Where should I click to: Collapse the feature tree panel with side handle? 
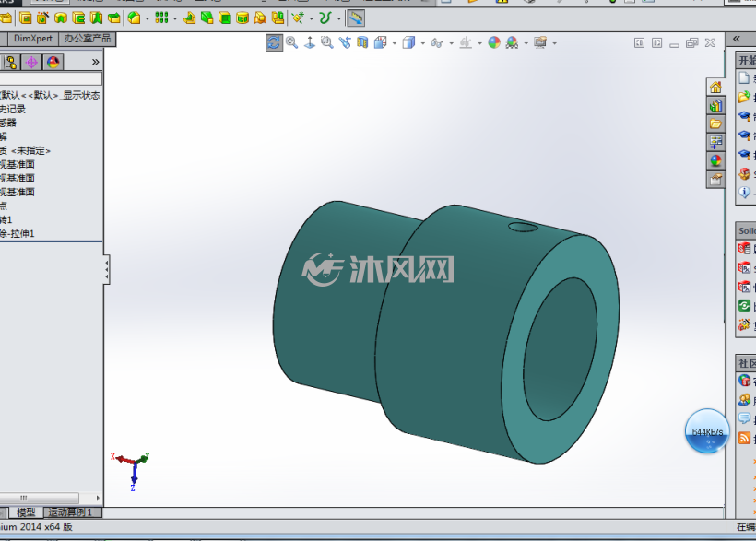click(x=106, y=269)
